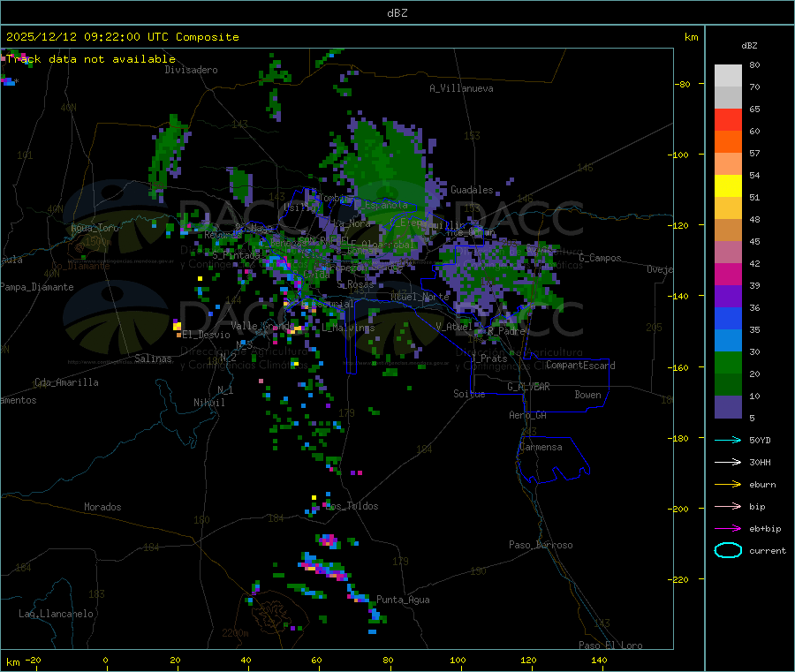Click the Nihuil map label
This screenshot has height=672, width=795.
pos(208,403)
